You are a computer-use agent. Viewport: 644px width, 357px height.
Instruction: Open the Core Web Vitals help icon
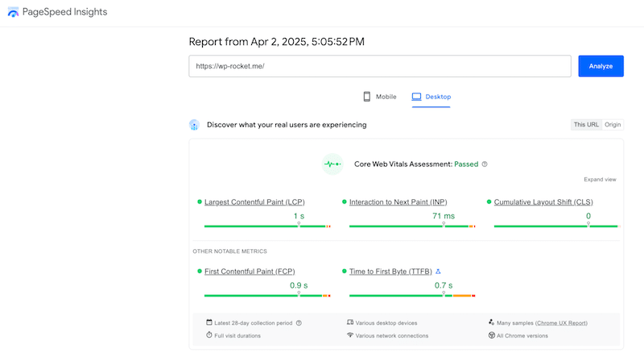485,164
